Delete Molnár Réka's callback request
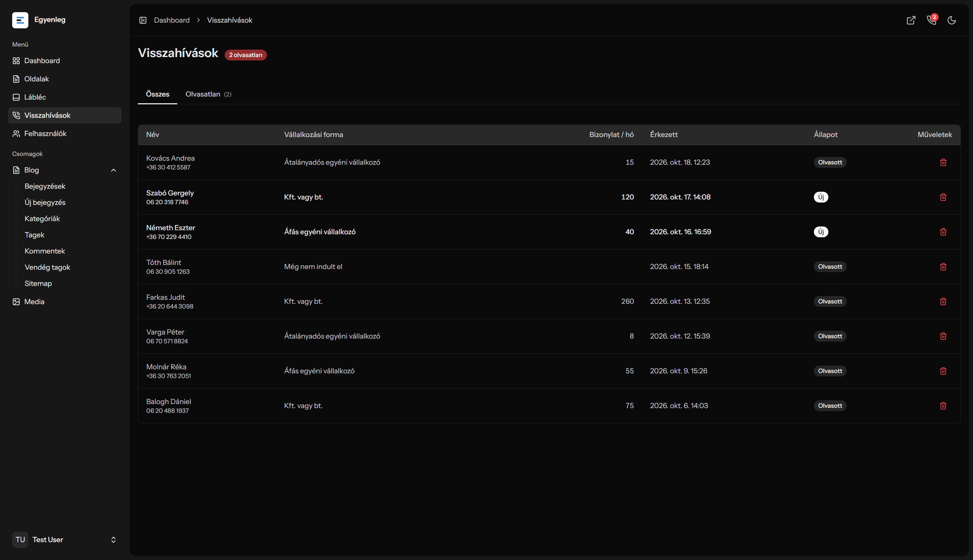Screen dimensions: 973x560 943,371
